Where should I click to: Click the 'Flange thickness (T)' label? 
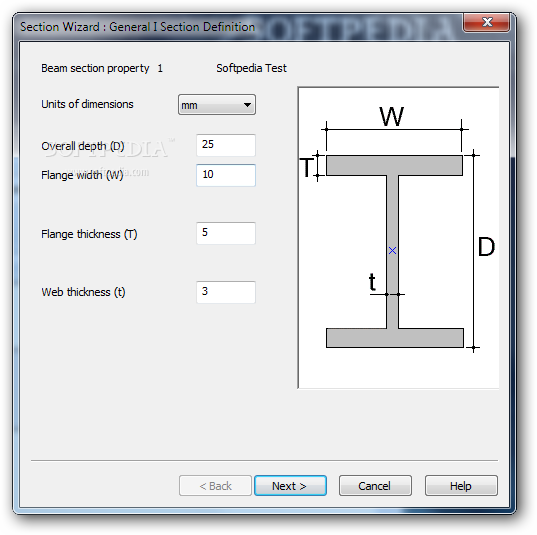tap(89, 234)
